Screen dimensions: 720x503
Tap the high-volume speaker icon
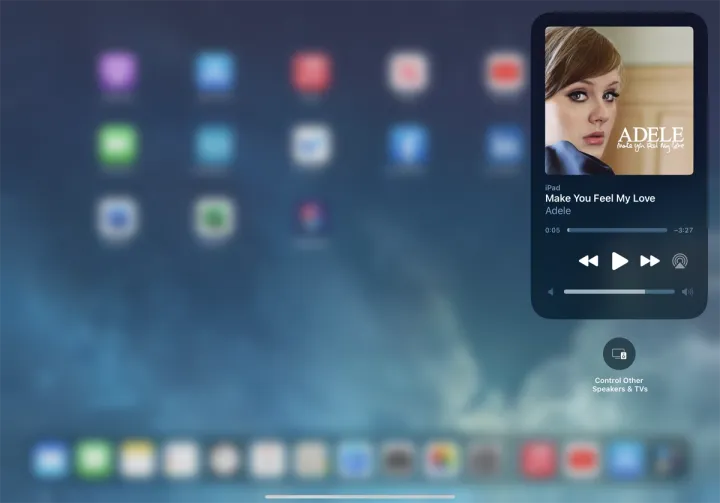point(687,292)
